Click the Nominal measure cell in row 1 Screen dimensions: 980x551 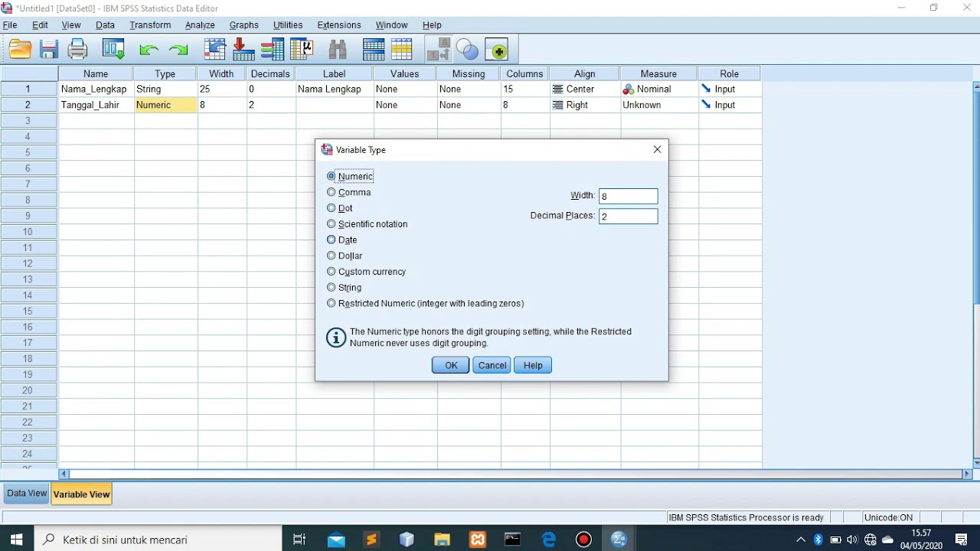pyautogui.click(x=659, y=90)
